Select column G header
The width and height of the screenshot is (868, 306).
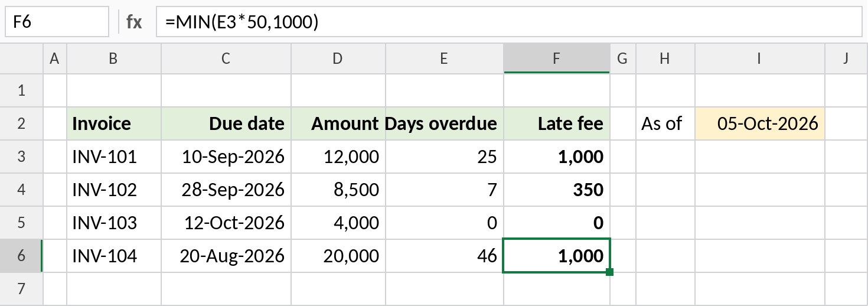coord(622,58)
